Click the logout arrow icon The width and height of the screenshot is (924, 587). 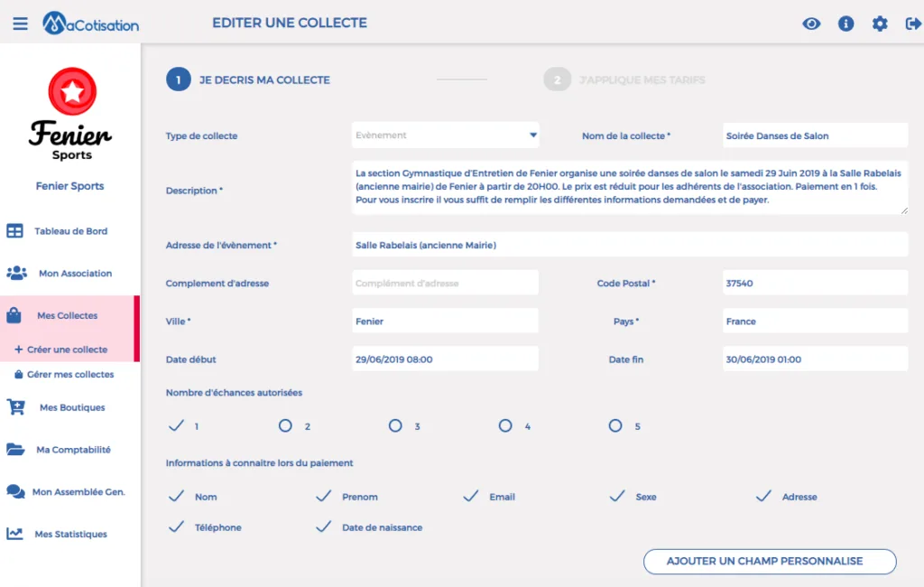(x=913, y=23)
